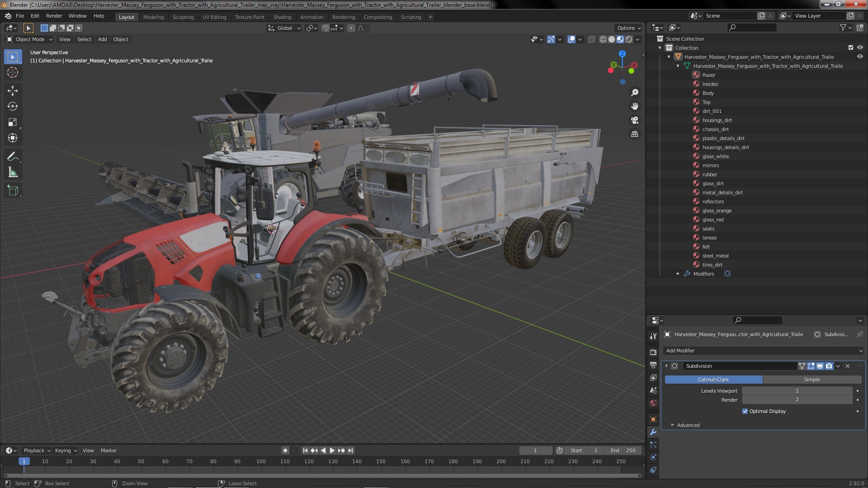Play the animation forward
Image resolution: width=868 pixels, height=488 pixels.
point(332,450)
